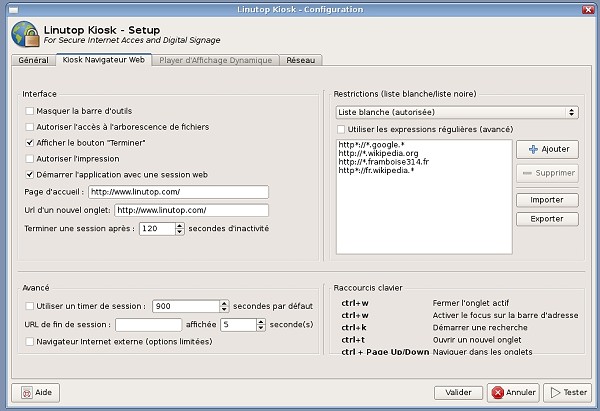Enable Autoriser l'accès à l'arborescence de fichiers
The height and width of the screenshot is (411, 600).
[29, 127]
